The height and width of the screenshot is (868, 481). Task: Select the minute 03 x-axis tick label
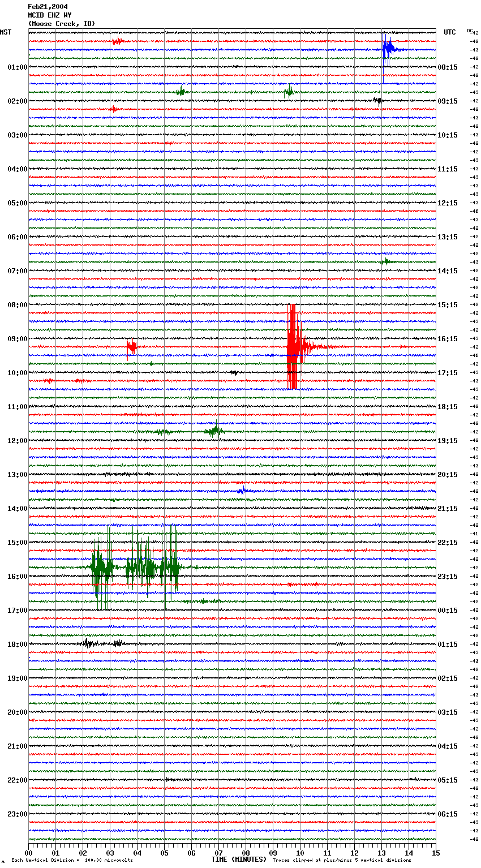pos(110,853)
